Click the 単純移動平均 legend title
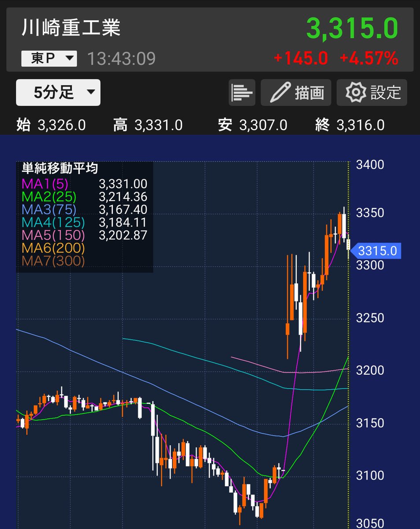420x529 pixels. point(60,168)
